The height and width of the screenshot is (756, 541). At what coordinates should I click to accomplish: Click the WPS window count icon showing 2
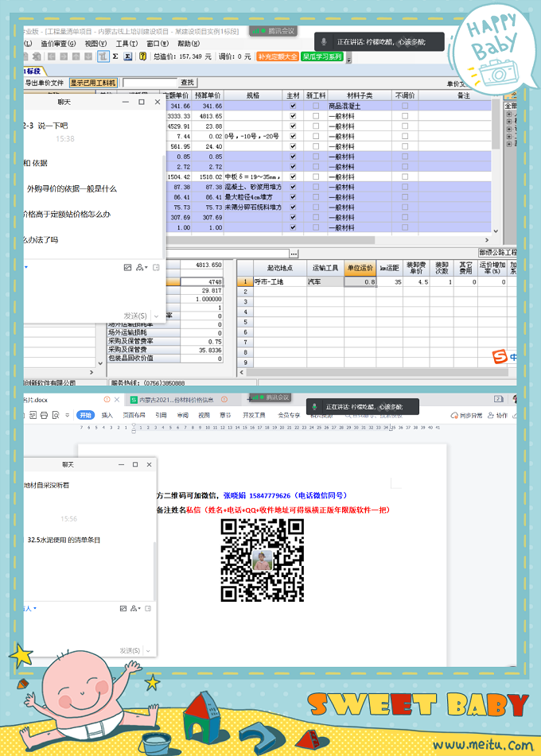(499, 399)
